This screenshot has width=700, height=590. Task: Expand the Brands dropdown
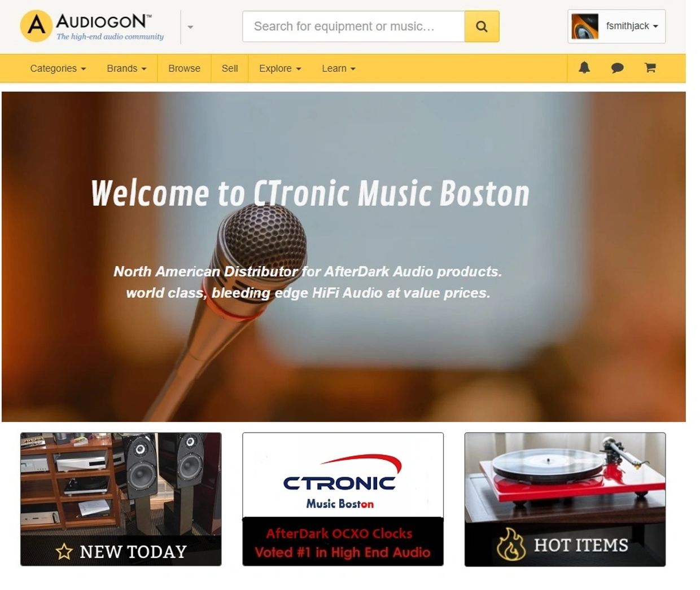(x=126, y=68)
